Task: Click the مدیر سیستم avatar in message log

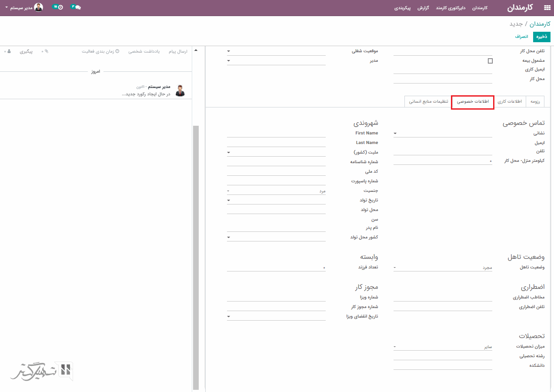Action: click(x=180, y=90)
